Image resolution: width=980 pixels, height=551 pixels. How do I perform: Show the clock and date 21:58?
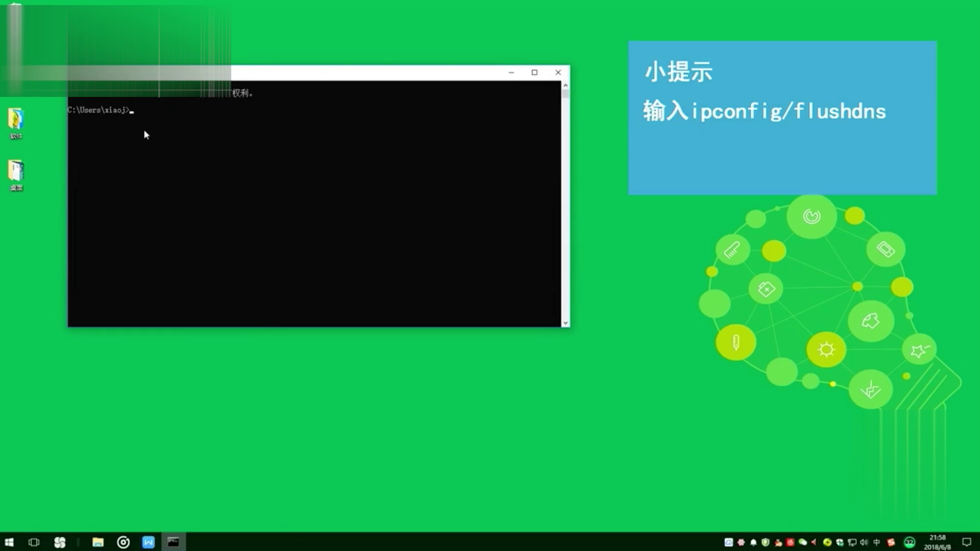[x=938, y=542]
